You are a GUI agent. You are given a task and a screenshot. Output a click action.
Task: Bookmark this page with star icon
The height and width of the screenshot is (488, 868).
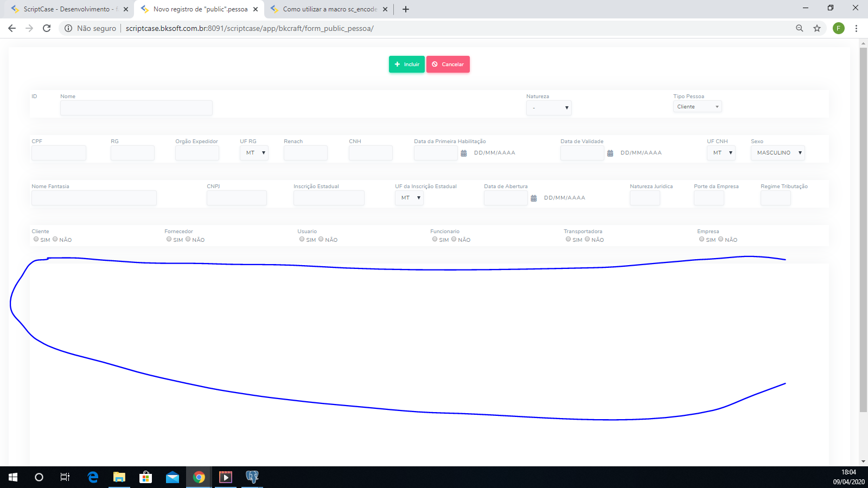click(817, 28)
